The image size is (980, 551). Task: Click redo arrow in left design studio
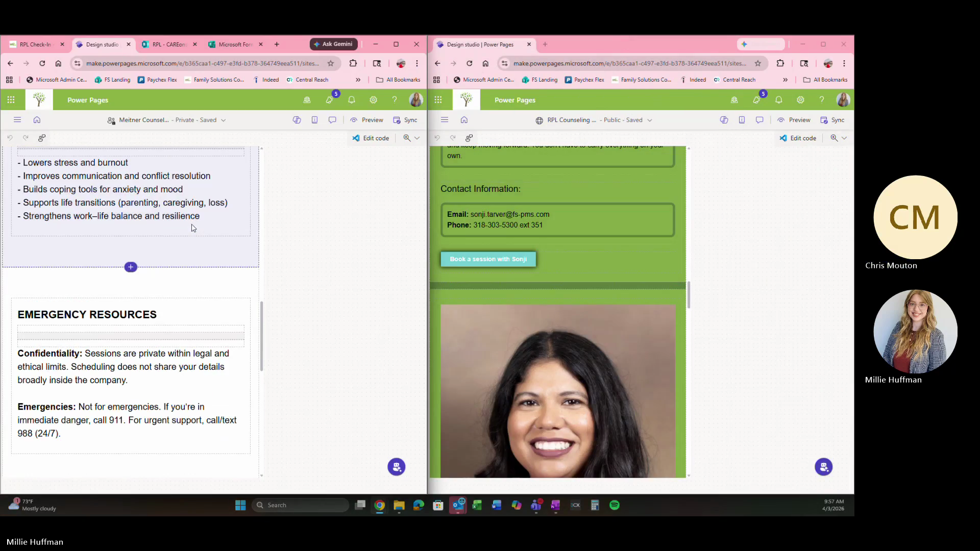26,138
